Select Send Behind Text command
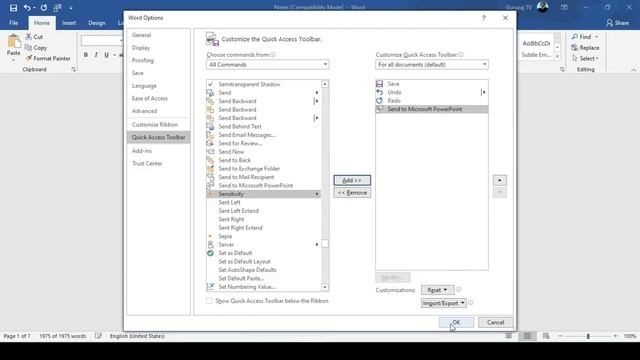The height and width of the screenshot is (360, 640). pyautogui.click(x=263, y=127)
